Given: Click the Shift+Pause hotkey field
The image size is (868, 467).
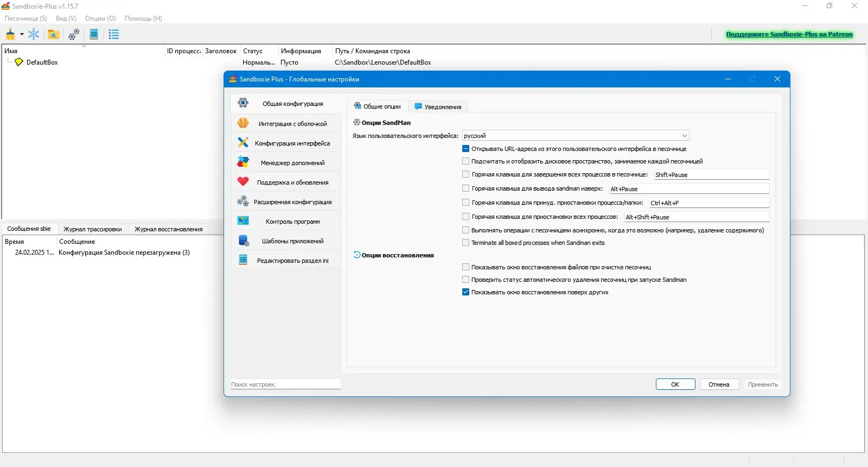Looking at the screenshot, I should [711, 175].
